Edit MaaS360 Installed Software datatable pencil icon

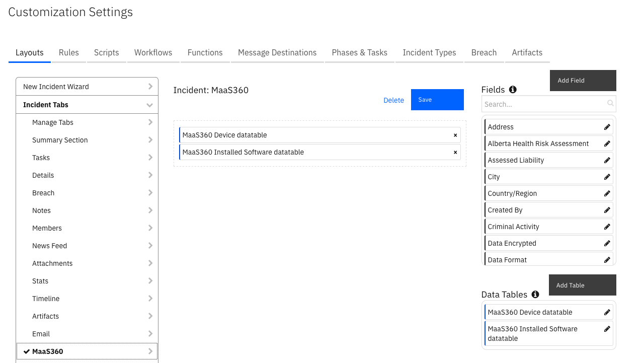[607, 329]
